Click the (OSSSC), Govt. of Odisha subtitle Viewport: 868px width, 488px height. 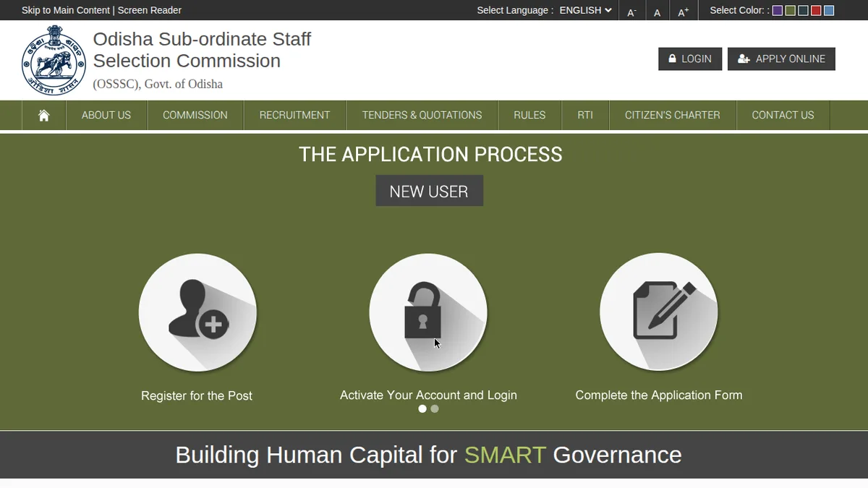158,84
